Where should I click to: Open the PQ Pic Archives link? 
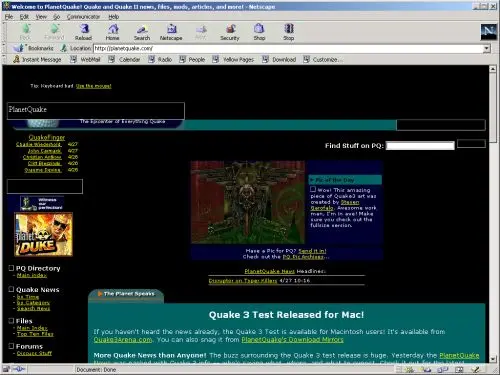click(303, 257)
